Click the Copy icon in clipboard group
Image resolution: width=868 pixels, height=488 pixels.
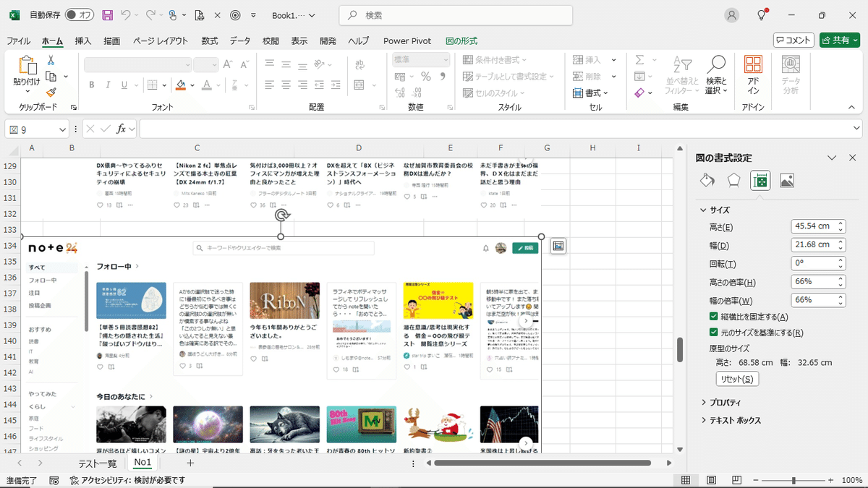[x=51, y=76]
